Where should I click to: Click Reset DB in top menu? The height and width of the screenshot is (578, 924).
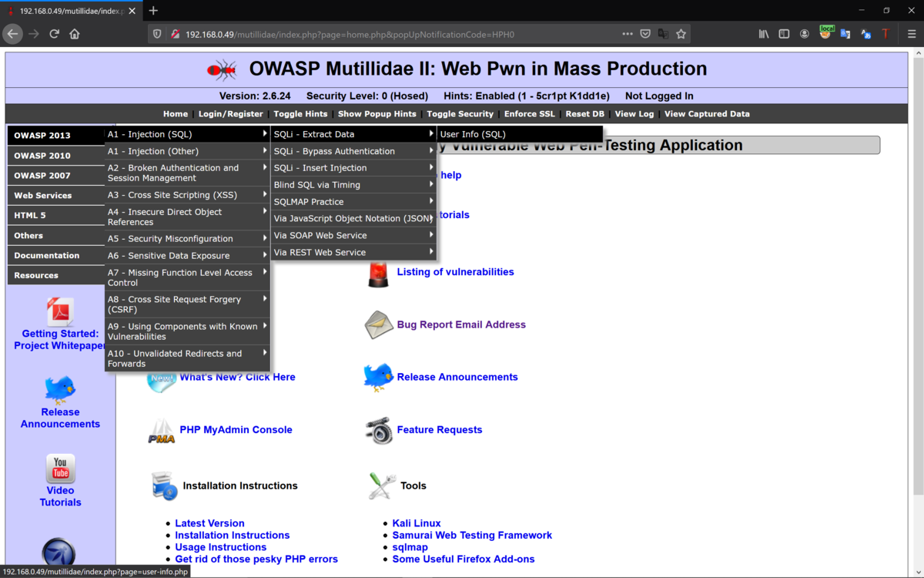[x=584, y=114]
